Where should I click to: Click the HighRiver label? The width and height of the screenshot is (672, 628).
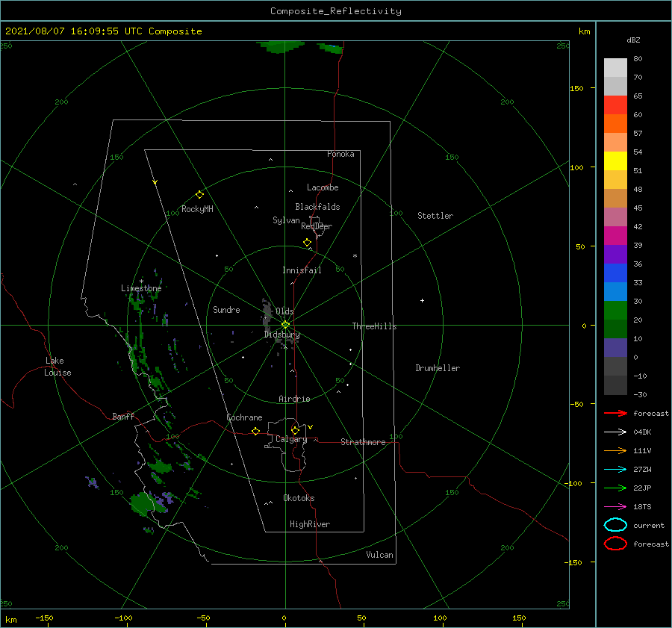click(x=310, y=524)
